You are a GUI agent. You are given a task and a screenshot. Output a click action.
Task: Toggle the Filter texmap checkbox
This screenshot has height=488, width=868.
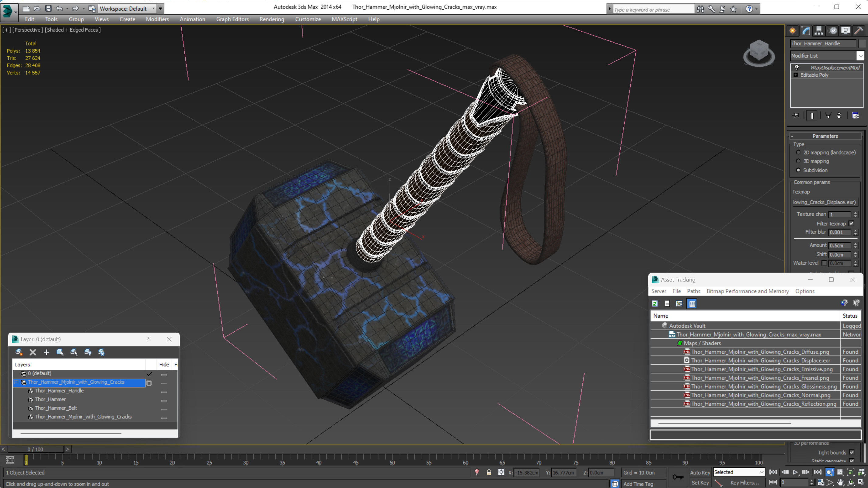[x=852, y=223]
